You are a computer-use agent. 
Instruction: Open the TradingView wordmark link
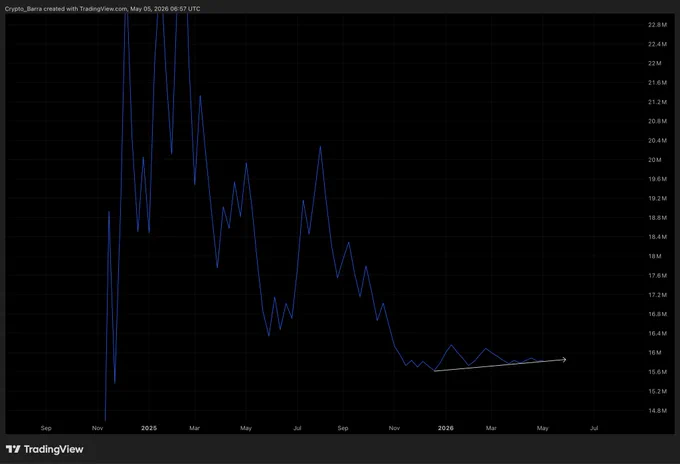tap(53, 449)
